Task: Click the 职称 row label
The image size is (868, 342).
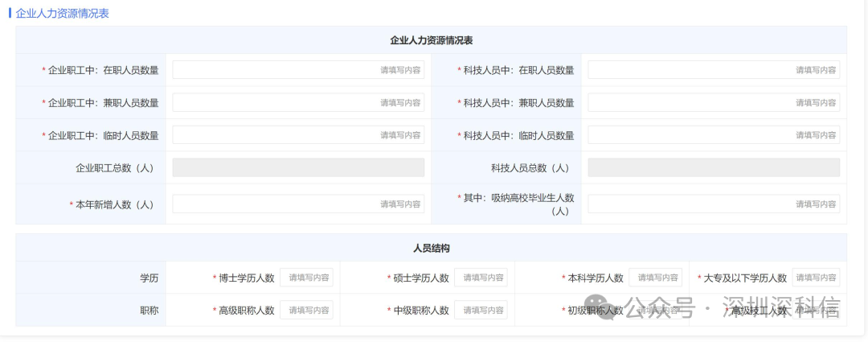Action: pyautogui.click(x=149, y=311)
